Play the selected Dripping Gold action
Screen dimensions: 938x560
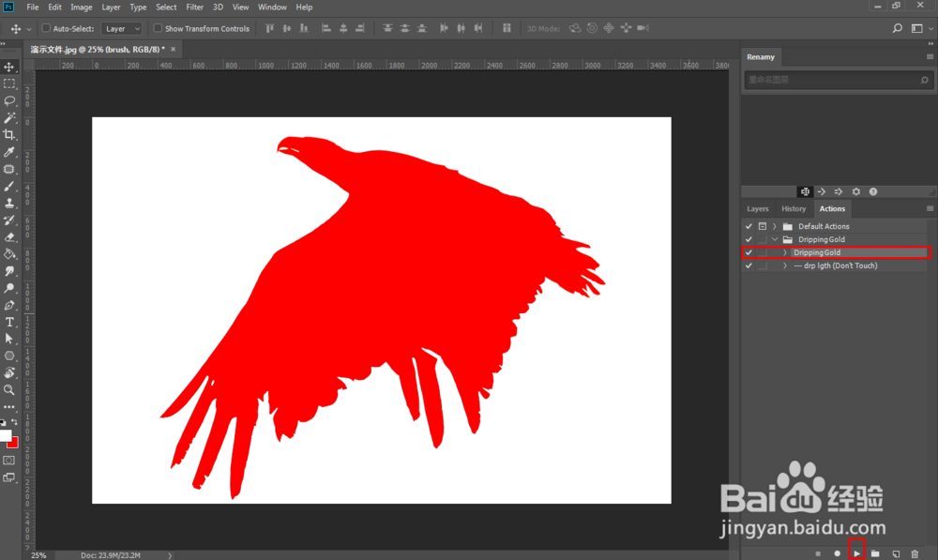coord(856,554)
